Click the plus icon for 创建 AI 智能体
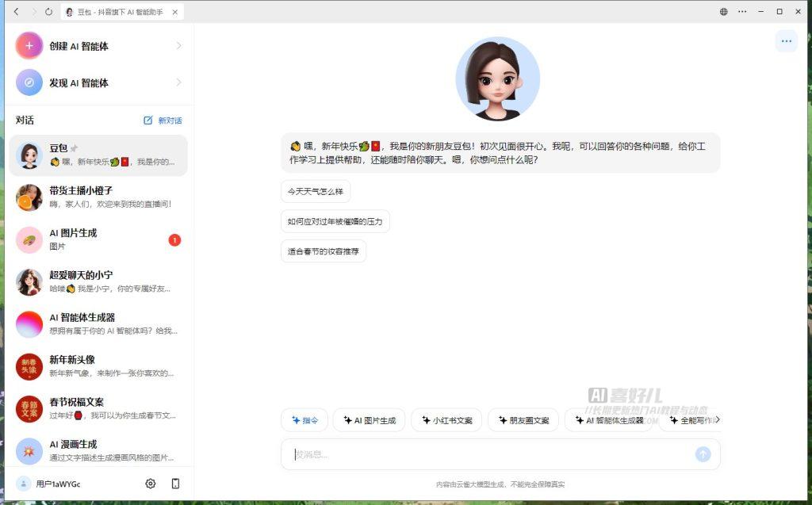This screenshot has width=812, height=505. [29, 45]
